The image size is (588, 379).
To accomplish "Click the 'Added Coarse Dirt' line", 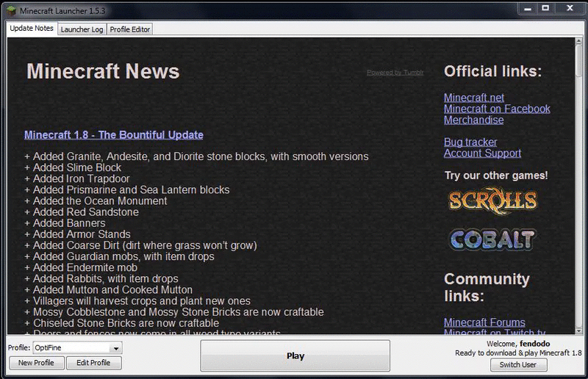I will click(x=140, y=245).
